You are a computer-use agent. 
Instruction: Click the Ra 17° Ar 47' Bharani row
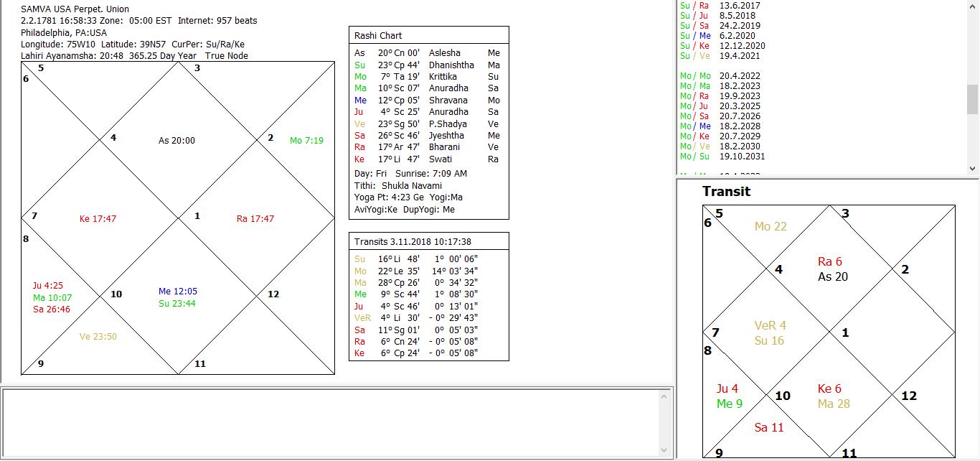(428, 147)
